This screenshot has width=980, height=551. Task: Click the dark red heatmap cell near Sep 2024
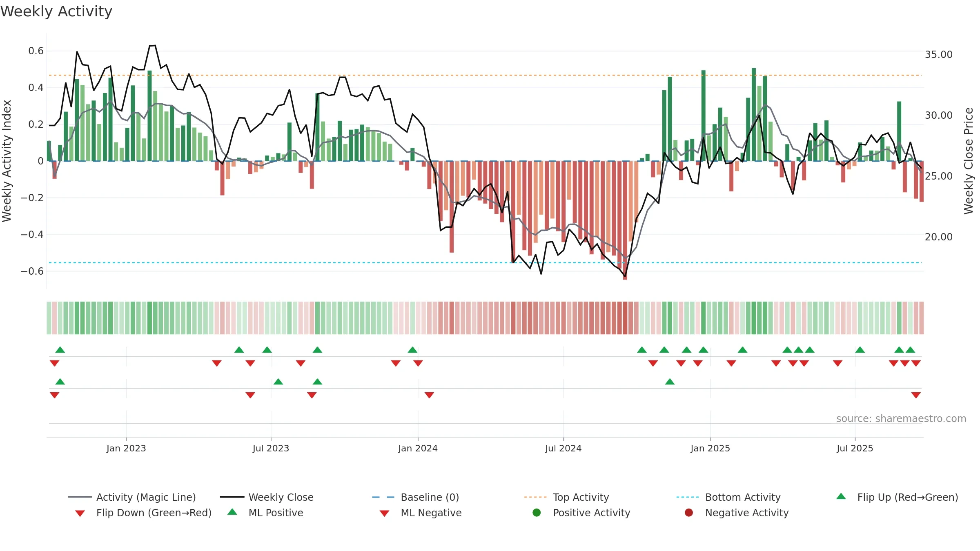625,318
